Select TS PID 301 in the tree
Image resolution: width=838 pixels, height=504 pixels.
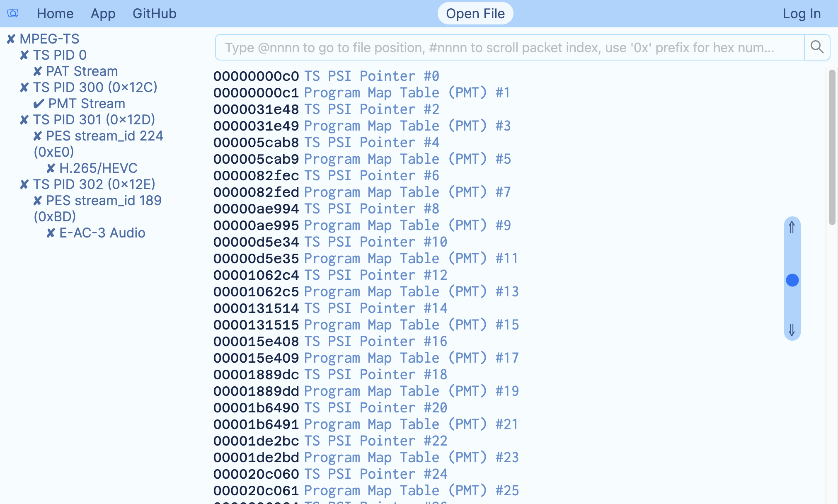(x=94, y=119)
